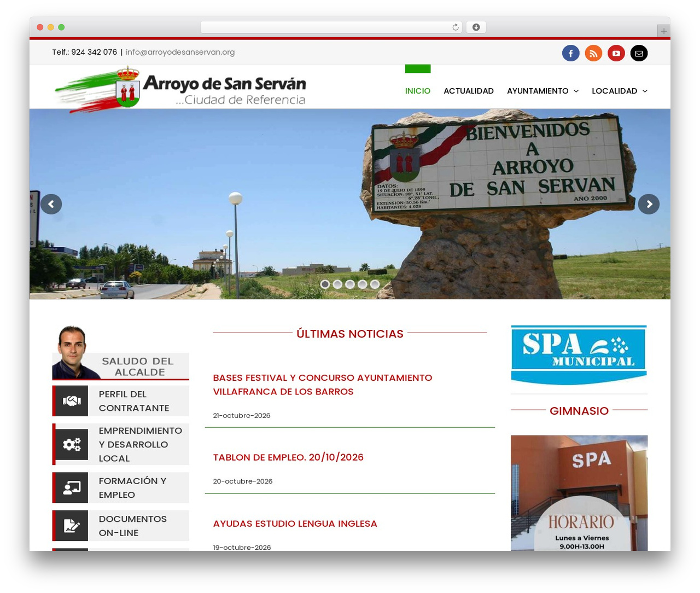The height and width of the screenshot is (593, 700).
Task: Click the info@arroyodesanservan.org email link
Action: (180, 52)
